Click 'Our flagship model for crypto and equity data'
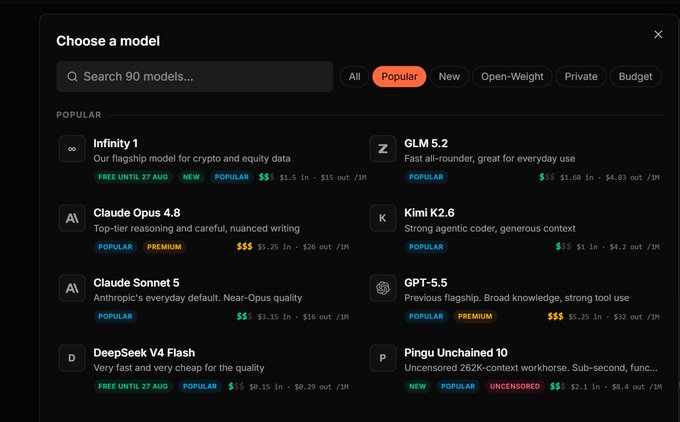The height and width of the screenshot is (422, 680). [x=192, y=158]
